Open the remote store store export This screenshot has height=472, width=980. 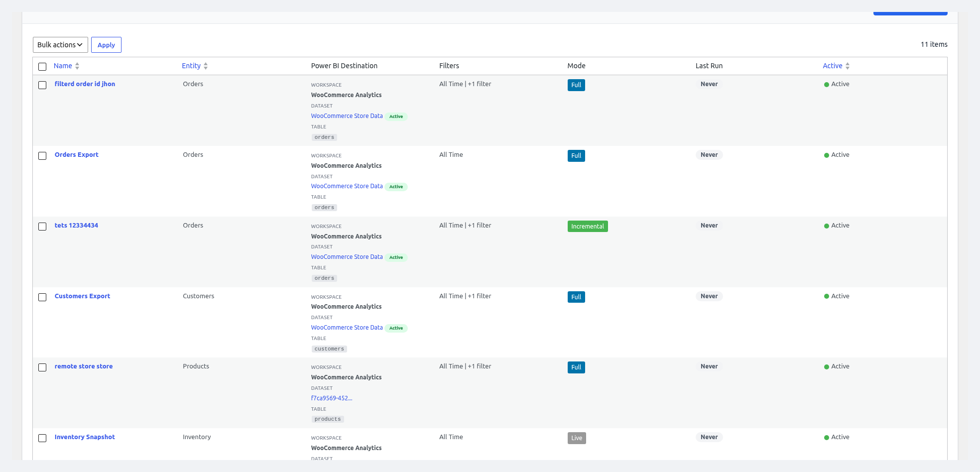point(84,366)
